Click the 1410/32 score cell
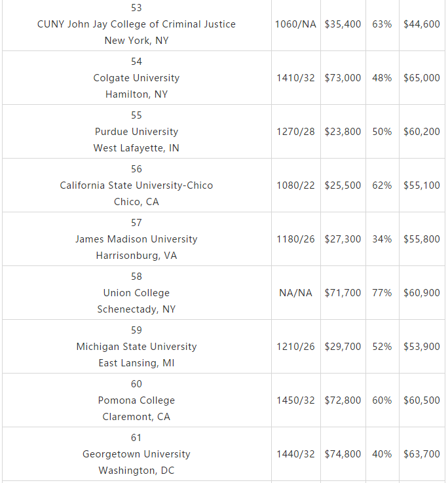Screen dimensions: 448x483 (295, 77)
